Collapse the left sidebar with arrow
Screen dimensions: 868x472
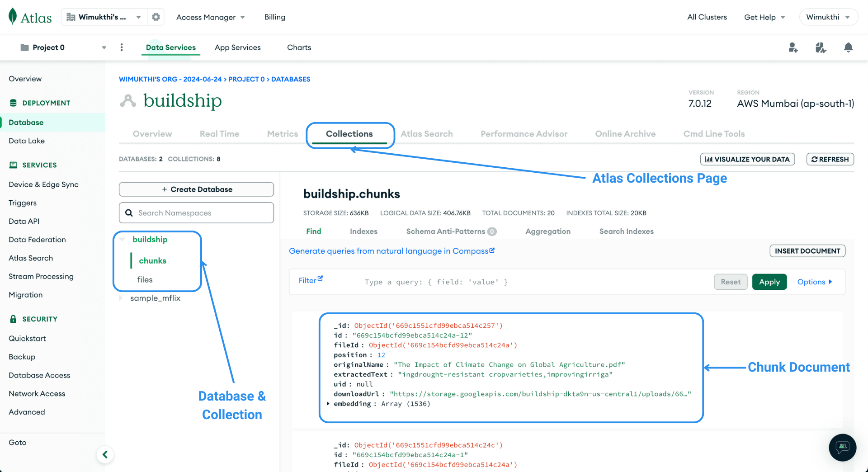[x=105, y=454]
